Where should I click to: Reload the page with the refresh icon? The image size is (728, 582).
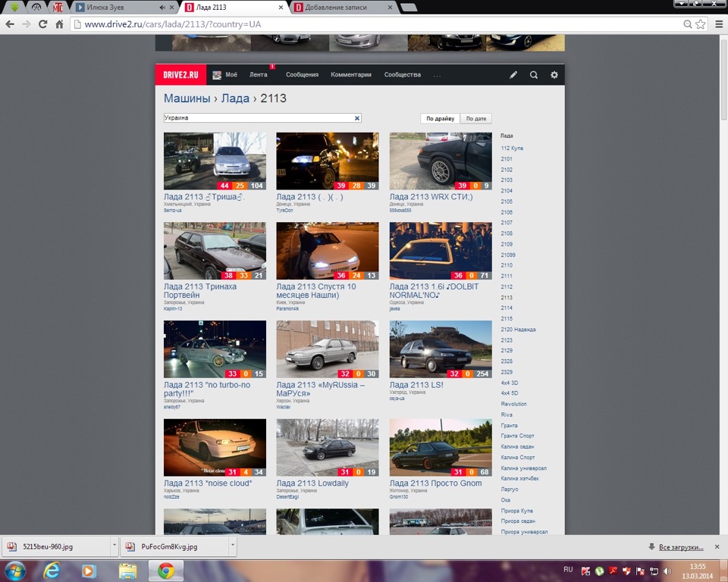42,24
